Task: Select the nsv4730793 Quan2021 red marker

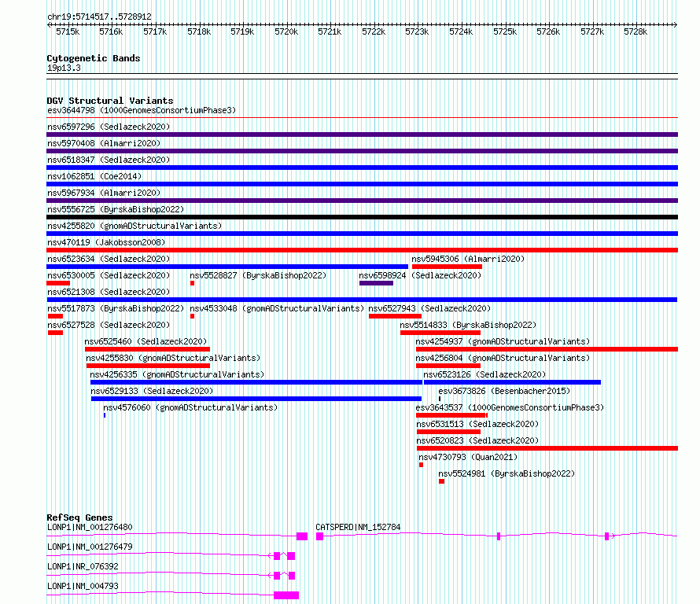Action: (421, 465)
